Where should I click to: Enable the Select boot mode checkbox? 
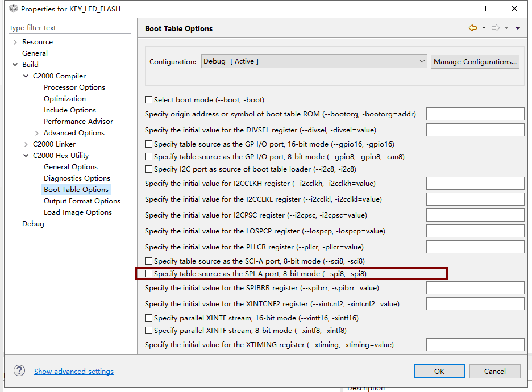[x=149, y=100]
